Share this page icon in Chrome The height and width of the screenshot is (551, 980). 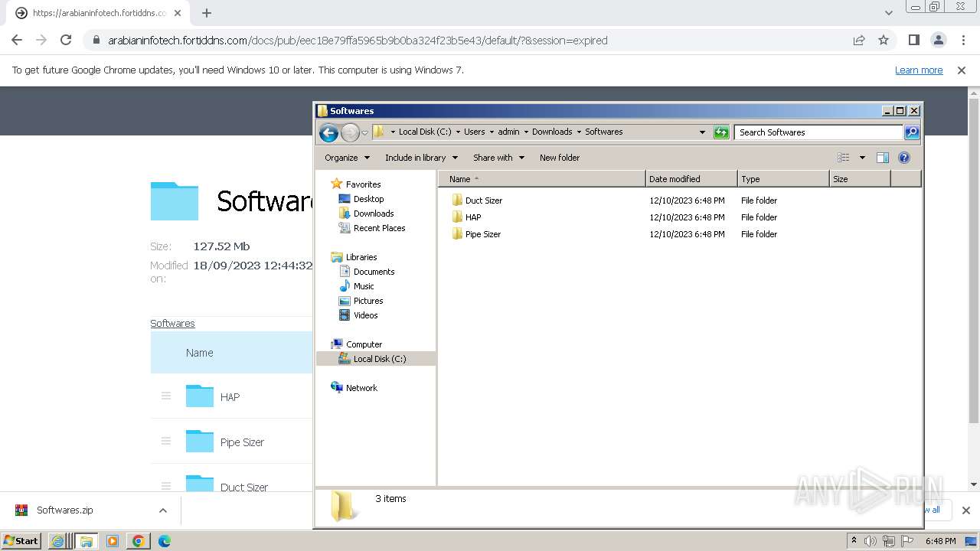859,41
